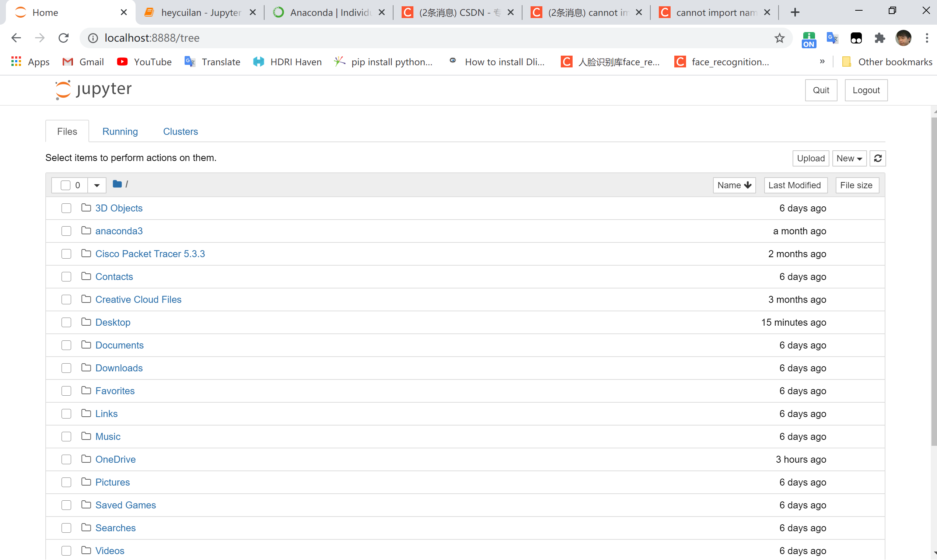937x560 pixels.
Task: Tick the Desktop folder checkbox
Action: tap(66, 322)
